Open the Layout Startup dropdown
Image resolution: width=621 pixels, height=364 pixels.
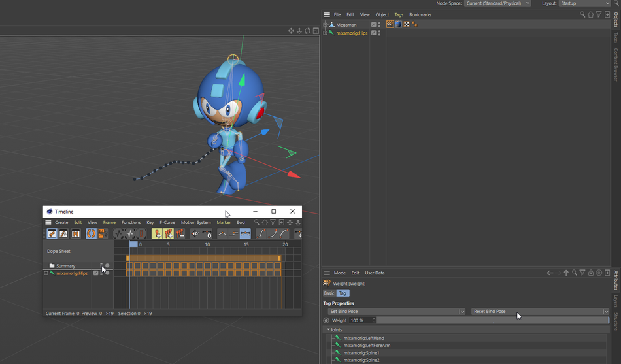tap(585, 3)
